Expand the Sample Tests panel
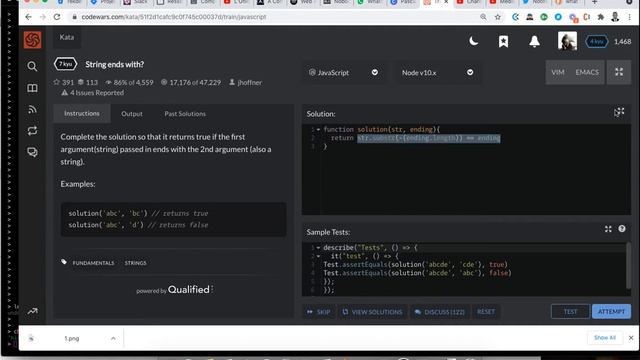The width and height of the screenshot is (640, 360). point(608,229)
